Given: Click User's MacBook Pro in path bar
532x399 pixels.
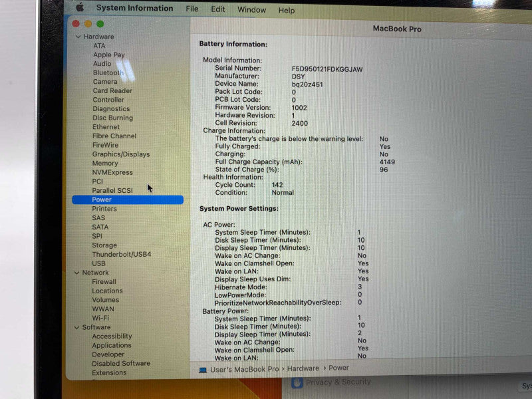Looking at the screenshot, I should tap(244, 370).
